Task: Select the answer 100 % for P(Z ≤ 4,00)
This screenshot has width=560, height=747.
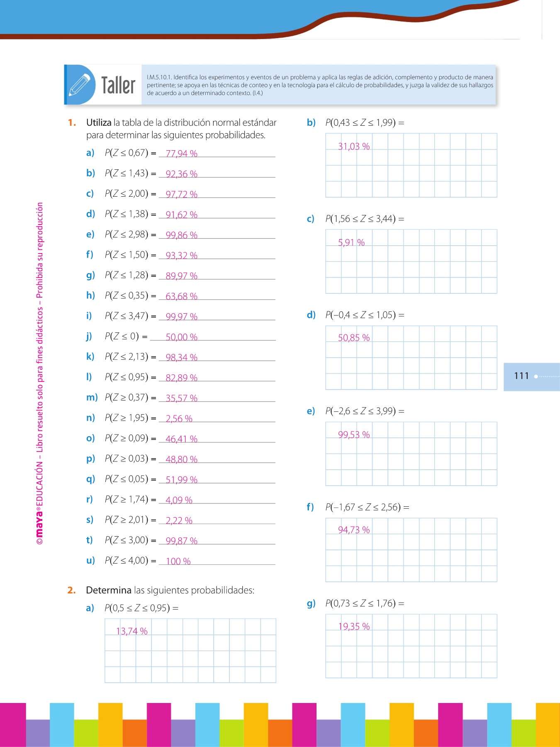Action: pos(178,561)
